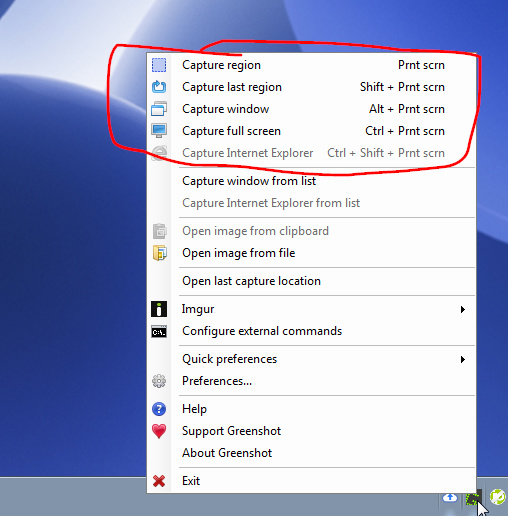508x516 pixels.
Task: Click the 'Prnt scrn' shortcut text for Capture region
Action: (421, 65)
